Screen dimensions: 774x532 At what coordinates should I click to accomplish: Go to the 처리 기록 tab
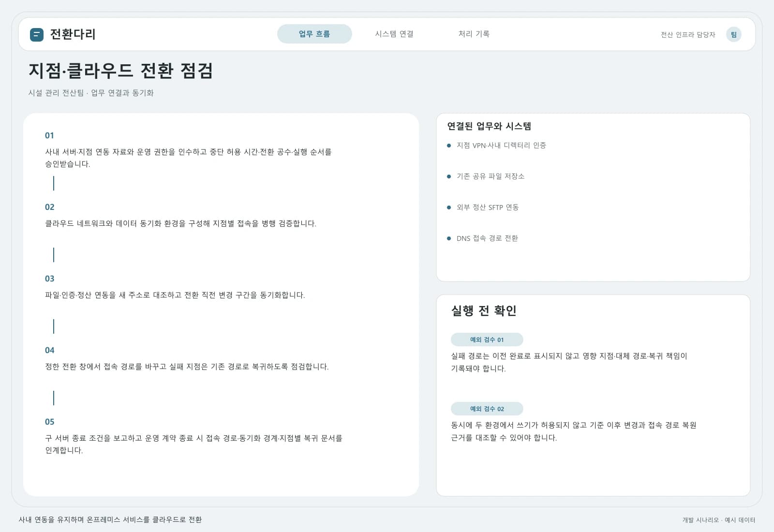tap(474, 34)
